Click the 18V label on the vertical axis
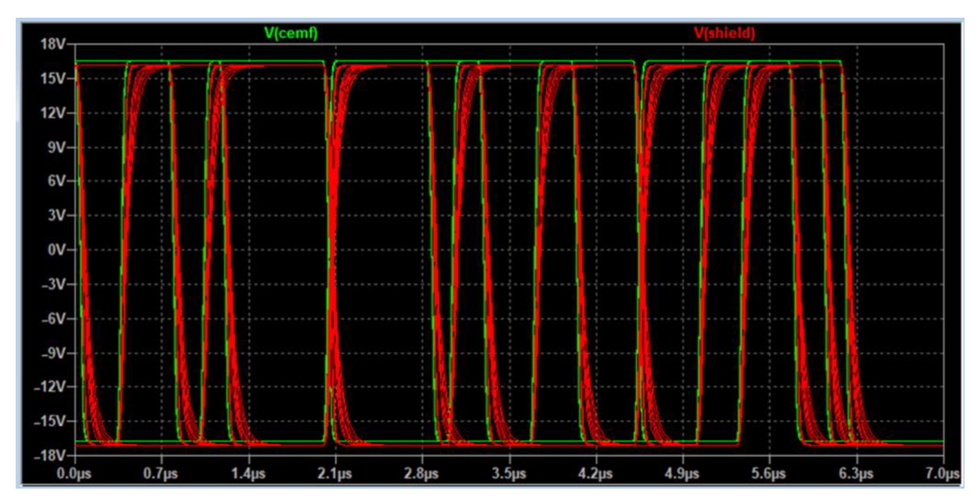Viewport: 980px width, 504px height. [53, 45]
